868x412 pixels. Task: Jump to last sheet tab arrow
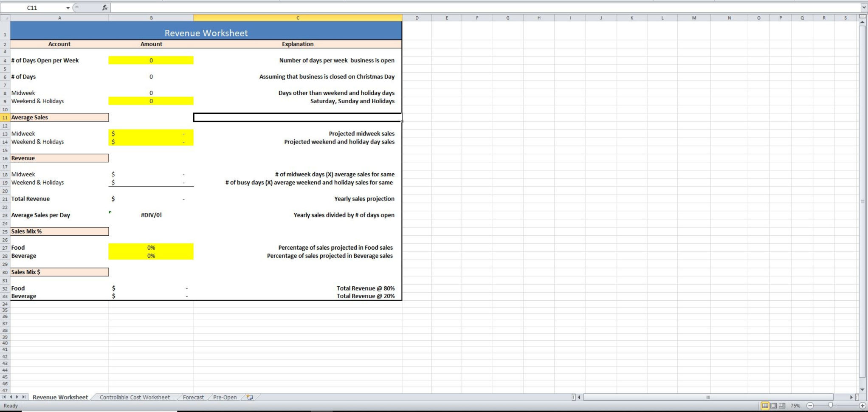click(24, 397)
